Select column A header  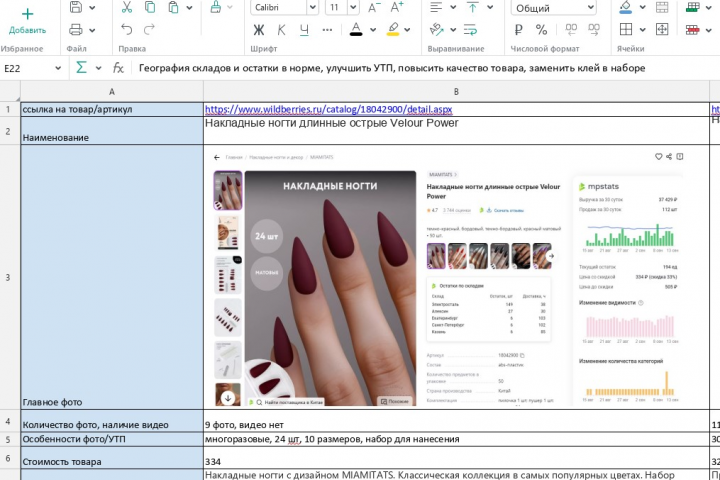[112, 92]
